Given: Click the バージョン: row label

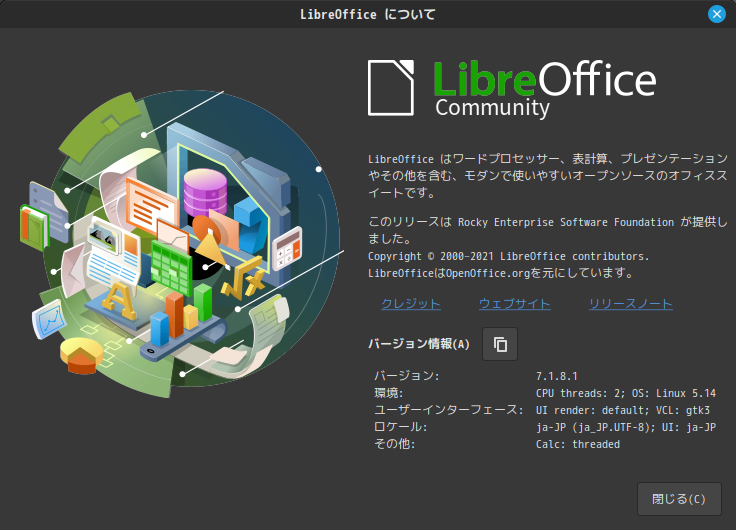Looking at the screenshot, I should (406, 376).
